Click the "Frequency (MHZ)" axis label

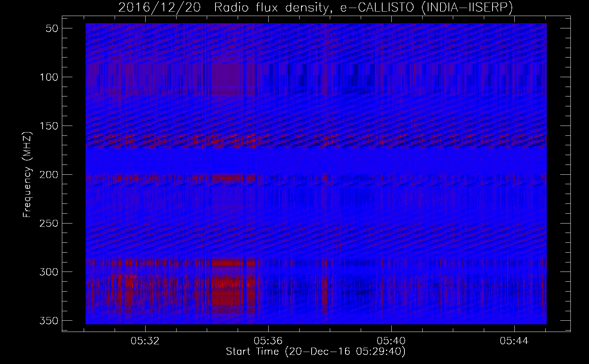click(27, 175)
